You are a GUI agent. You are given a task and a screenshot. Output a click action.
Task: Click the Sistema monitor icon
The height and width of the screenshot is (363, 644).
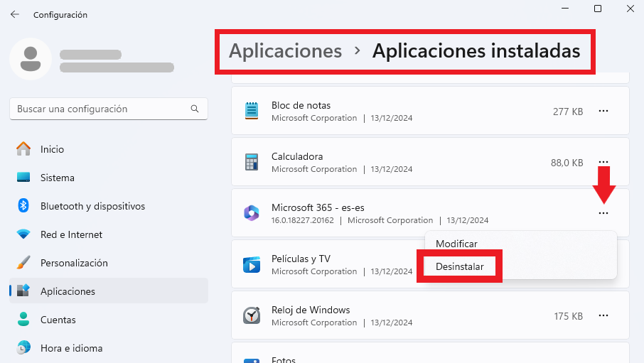click(23, 177)
